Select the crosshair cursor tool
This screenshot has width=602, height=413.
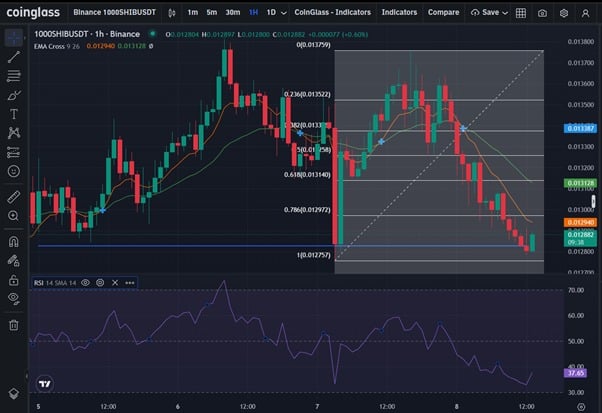(14, 38)
